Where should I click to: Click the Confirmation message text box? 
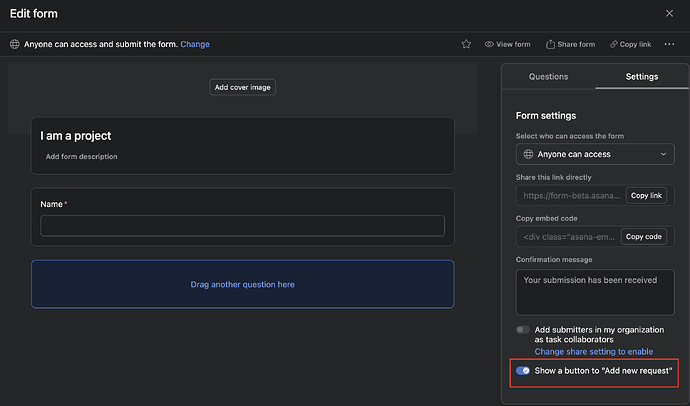click(x=595, y=293)
